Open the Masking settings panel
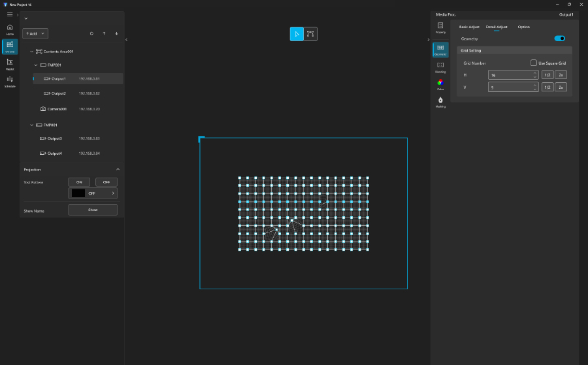This screenshot has width=588, height=365. pos(440,101)
